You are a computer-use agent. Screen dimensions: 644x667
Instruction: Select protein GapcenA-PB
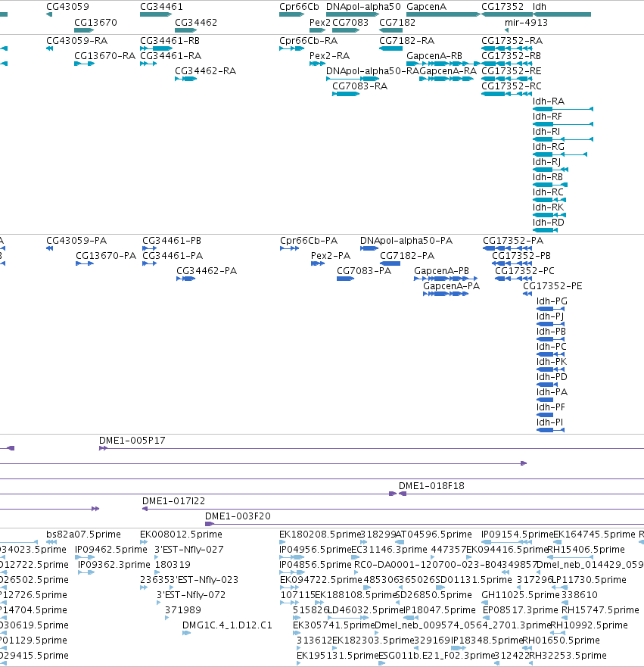tap(441, 271)
